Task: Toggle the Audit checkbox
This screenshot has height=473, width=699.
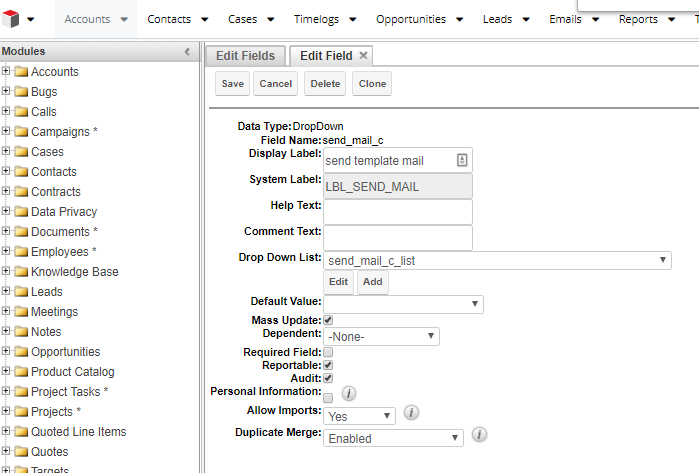Action: (x=328, y=378)
